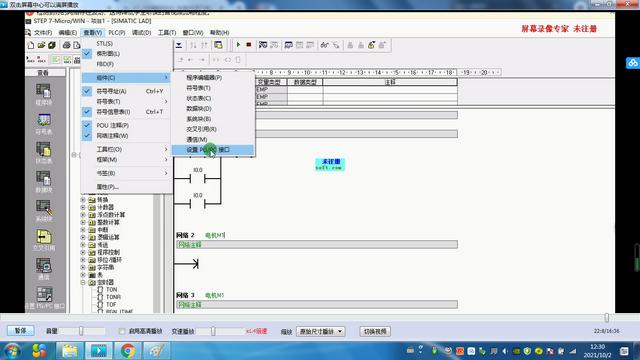Open Chrome from the taskbar
The image size is (640, 360).
tap(128, 351)
